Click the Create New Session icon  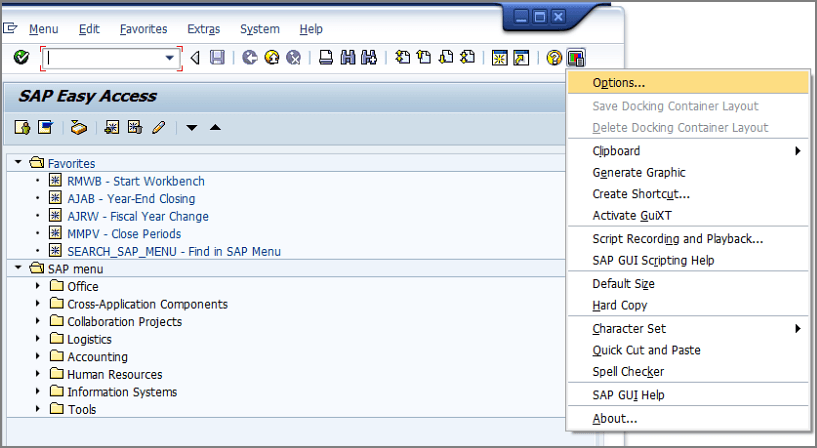tap(500, 57)
